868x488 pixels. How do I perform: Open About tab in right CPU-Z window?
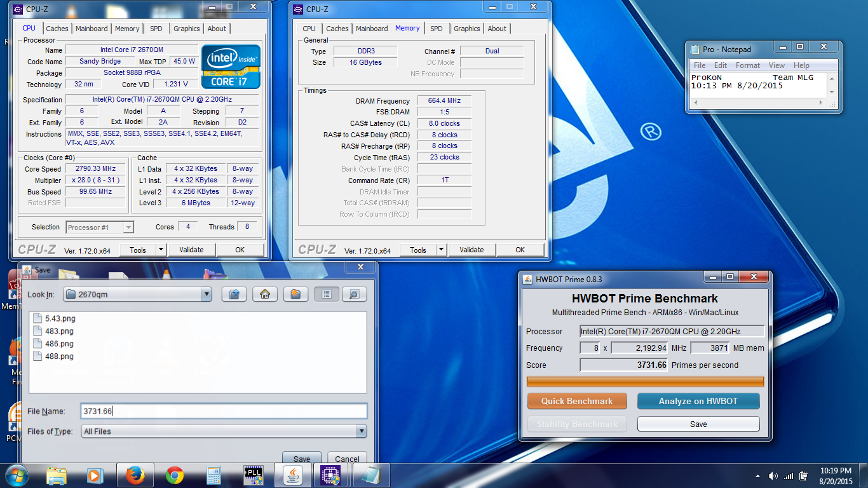pyautogui.click(x=497, y=29)
